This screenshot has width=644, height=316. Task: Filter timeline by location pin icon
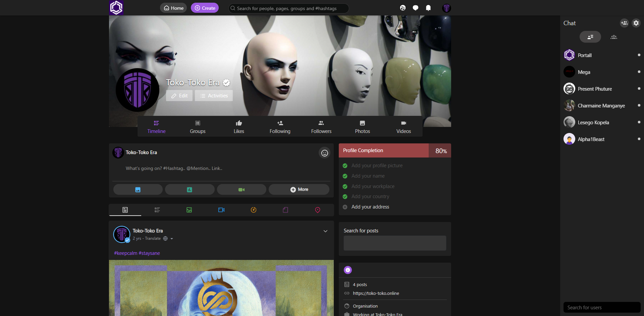pos(318,210)
